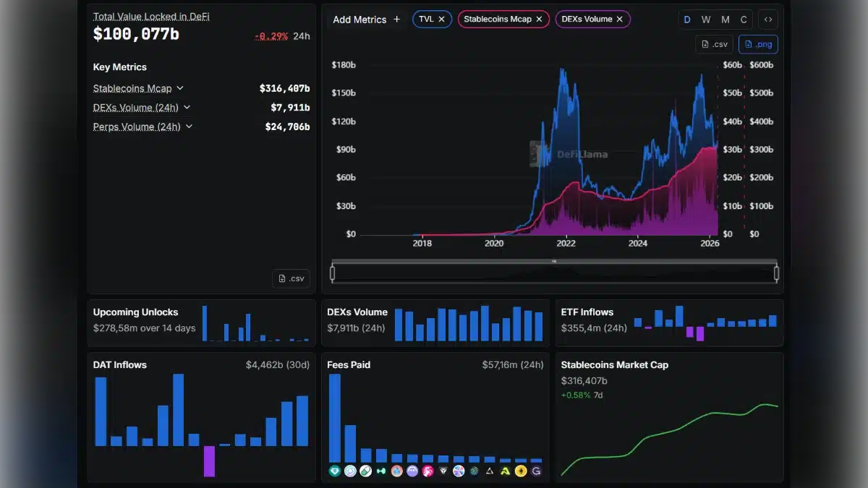Click the G protocol icon ending the Fees Paid row
868x488 pixels.
pyautogui.click(x=535, y=470)
